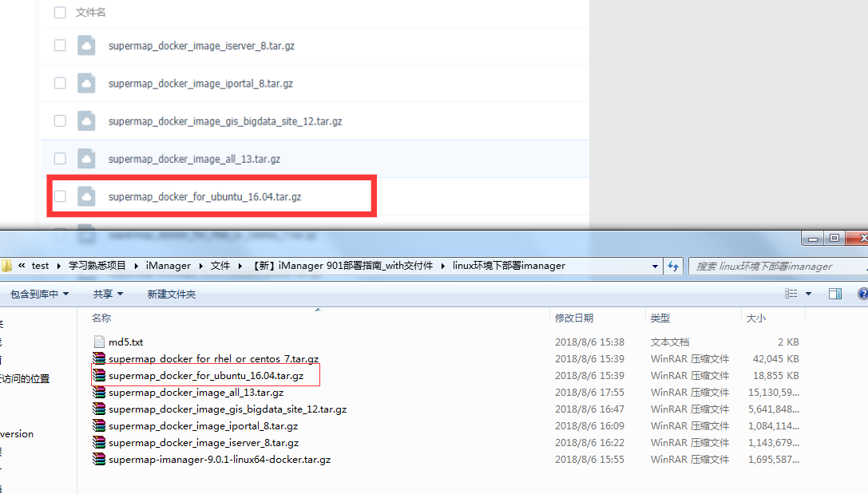Check the box for supermap_docker_for_ubuntu_16.04.tar.gz in web list

pyautogui.click(x=60, y=196)
